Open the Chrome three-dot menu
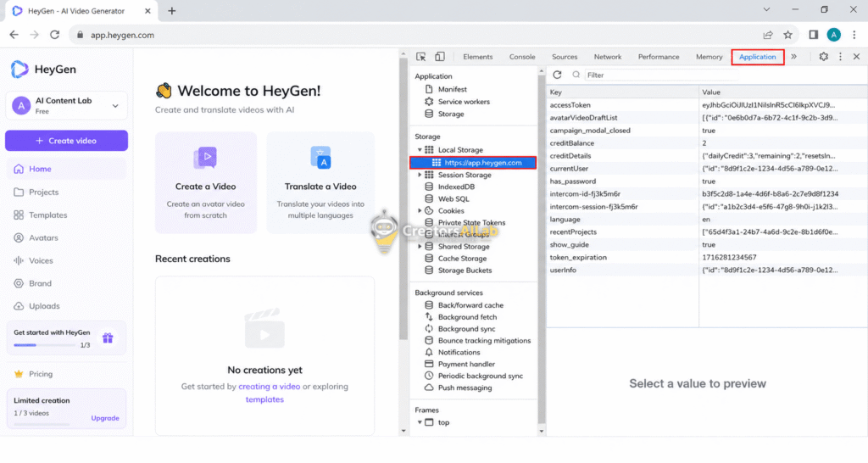Screen dimensions: 868x463 (854, 35)
